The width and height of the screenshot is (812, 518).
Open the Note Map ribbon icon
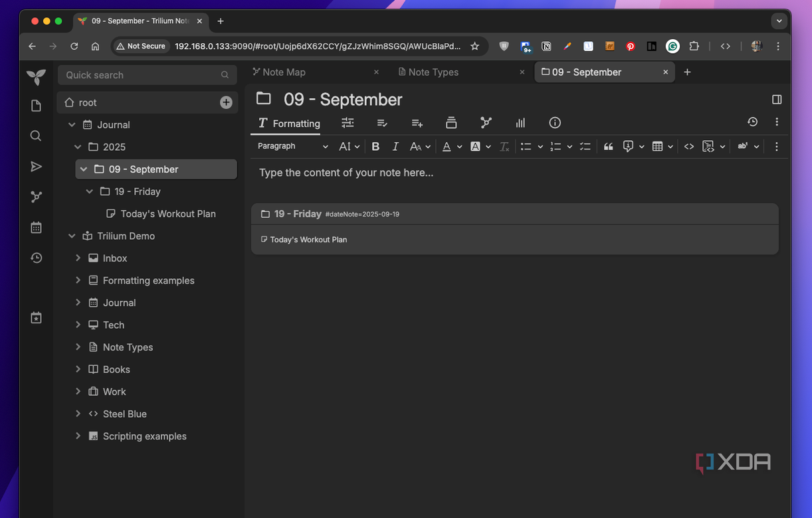[x=486, y=123]
